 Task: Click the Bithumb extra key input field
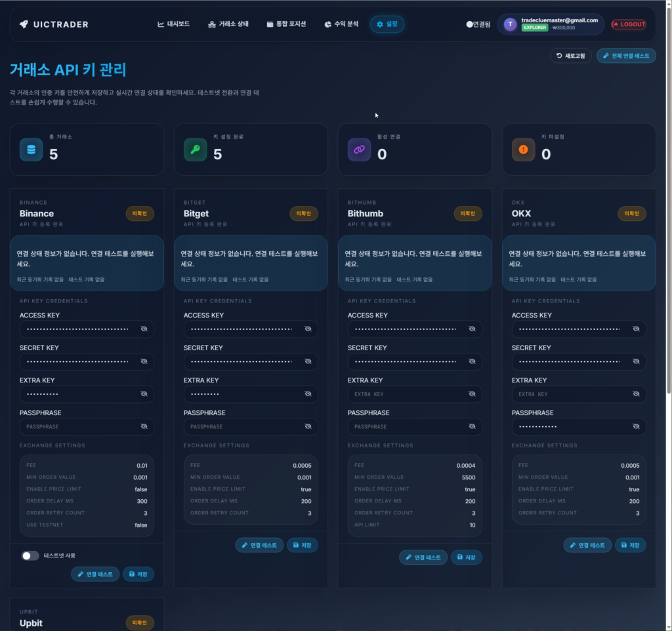pyautogui.click(x=407, y=394)
